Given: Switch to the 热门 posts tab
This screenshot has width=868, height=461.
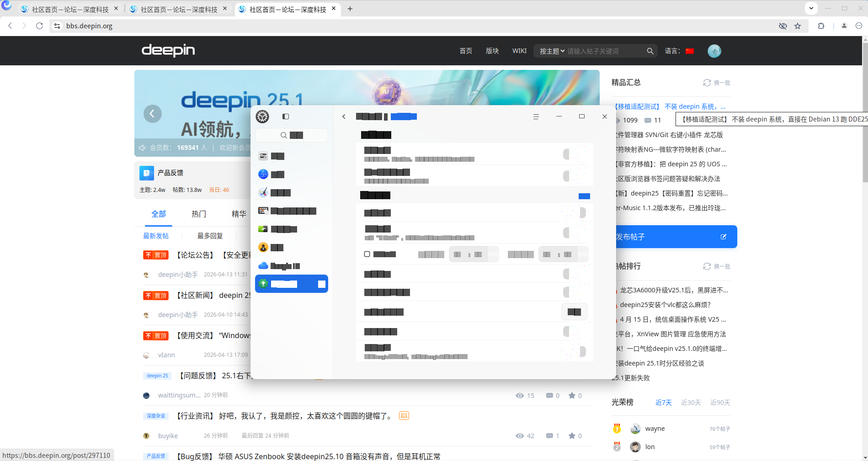Looking at the screenshot, I should (x=199, y=214).
